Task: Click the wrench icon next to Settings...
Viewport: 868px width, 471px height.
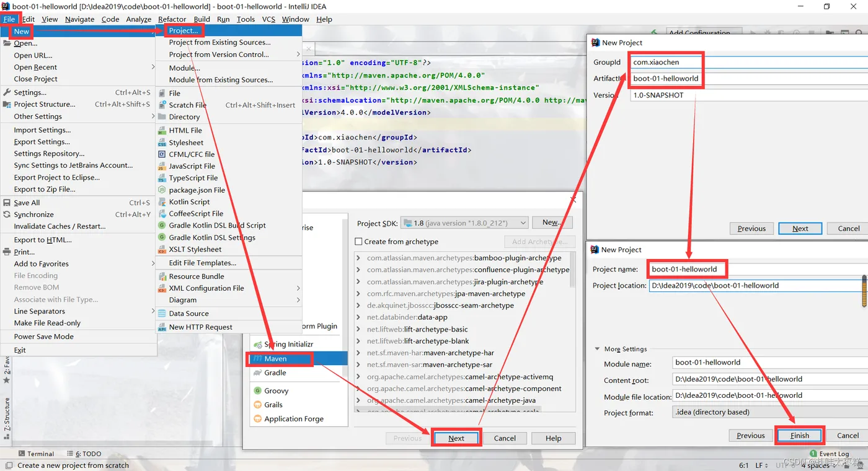Action: click(x=7, y=92)
